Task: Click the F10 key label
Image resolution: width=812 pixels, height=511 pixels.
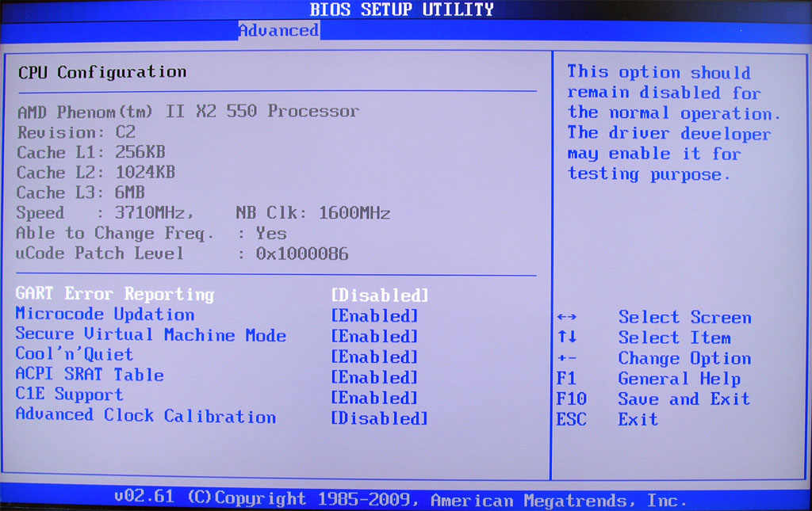Action: [571, 399]
